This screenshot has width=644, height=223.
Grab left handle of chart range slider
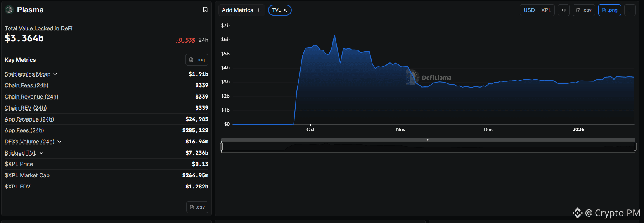222,147
